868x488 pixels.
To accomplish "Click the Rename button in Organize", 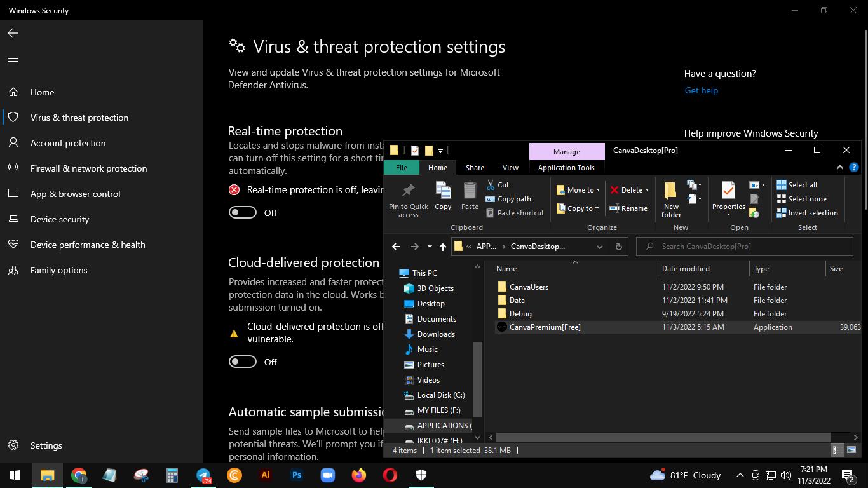I will [628, 208].
